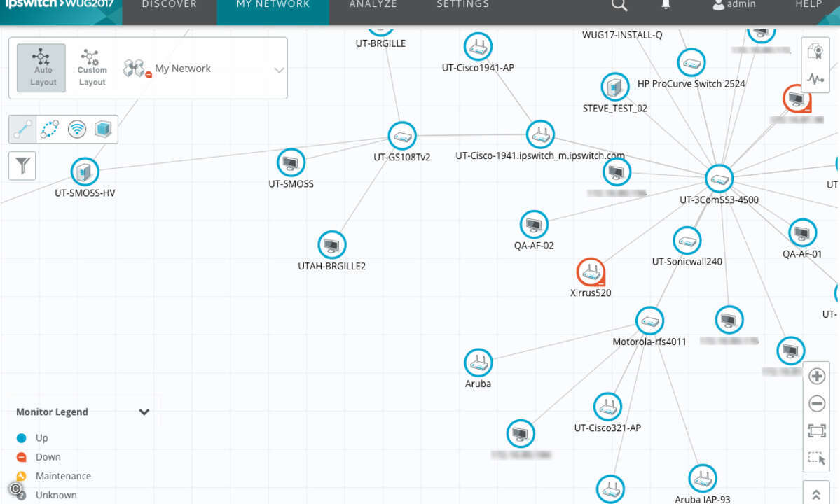
Task: Click the fit-to-screen icon
Action: pos(816,430)
